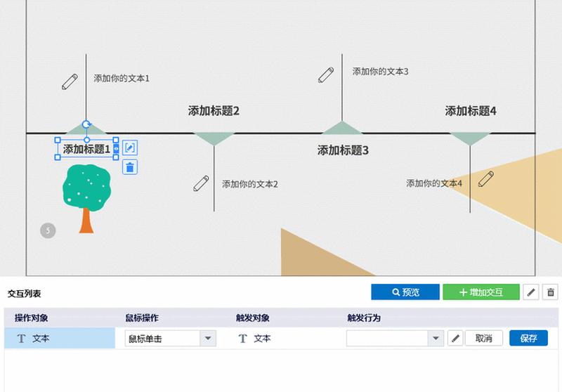This screenshot has height=392, width=562.
Task: Click the pencil edit icon beside 增加交互
Action: coord(531,292)
